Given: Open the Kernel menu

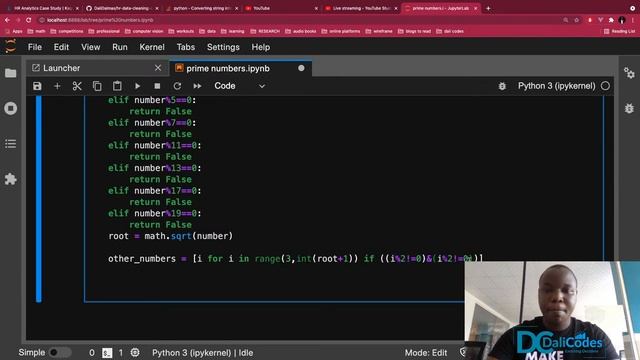Looking at the screenshot, I should click(152, 47).
